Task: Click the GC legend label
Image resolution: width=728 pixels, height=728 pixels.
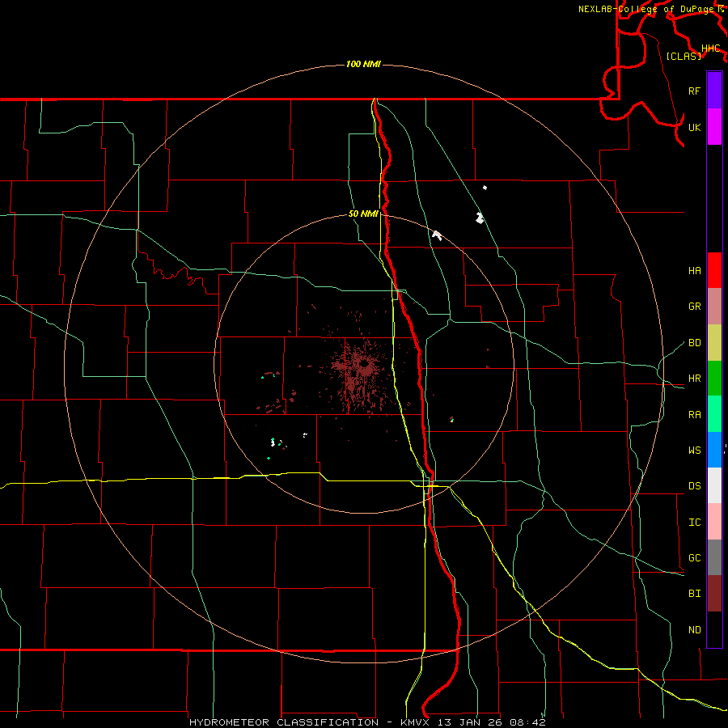Action: point(694,558)
